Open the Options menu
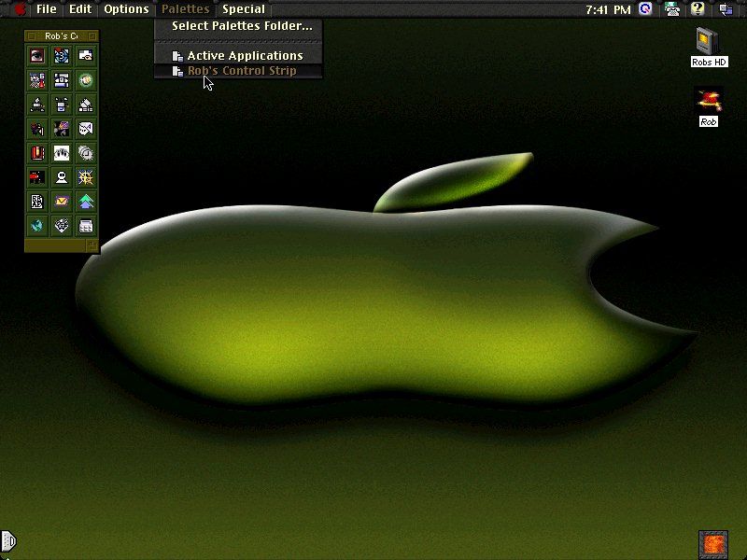 coord(126,9)
